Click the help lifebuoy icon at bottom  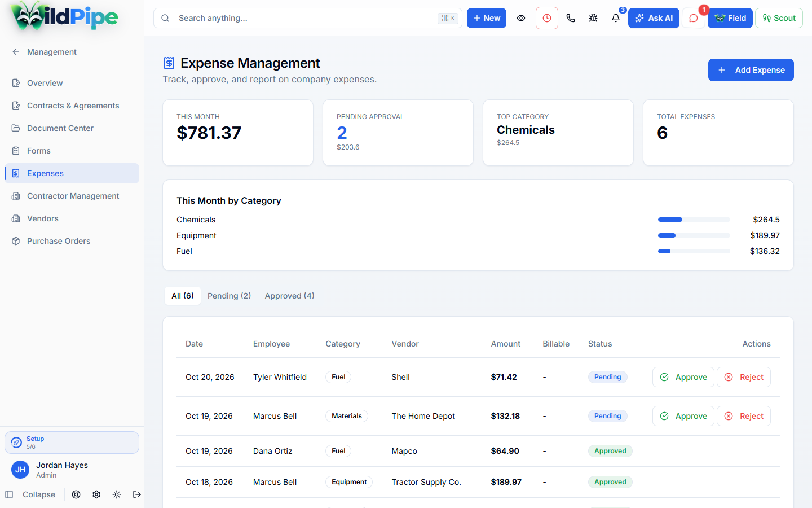point(76,494)
